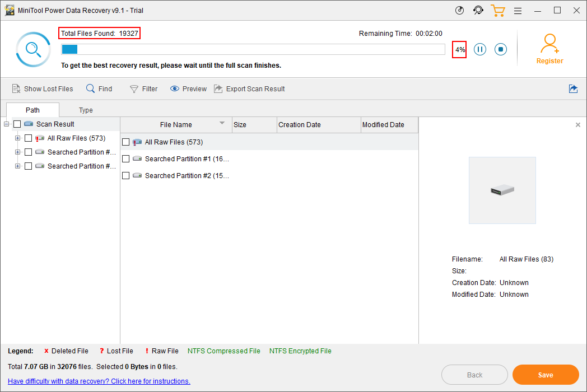Viewport: 587px width, 392px height.
Task: Select the Scan Result tree label
Action: pos(55,124)
